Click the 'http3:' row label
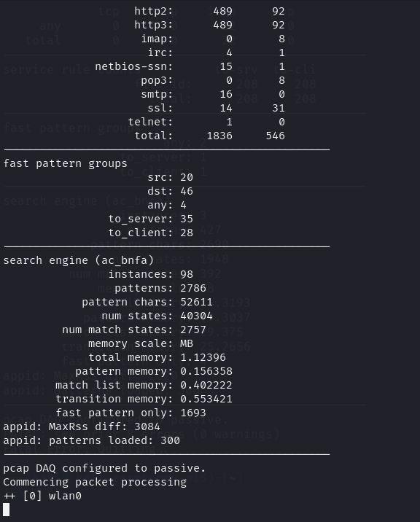The height and width of the screenshot is (522, 420). [154, 25]
